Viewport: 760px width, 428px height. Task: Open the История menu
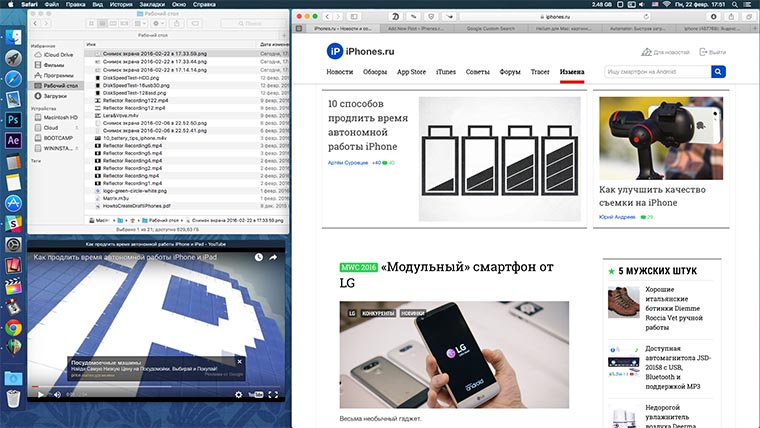pos(121,4)
